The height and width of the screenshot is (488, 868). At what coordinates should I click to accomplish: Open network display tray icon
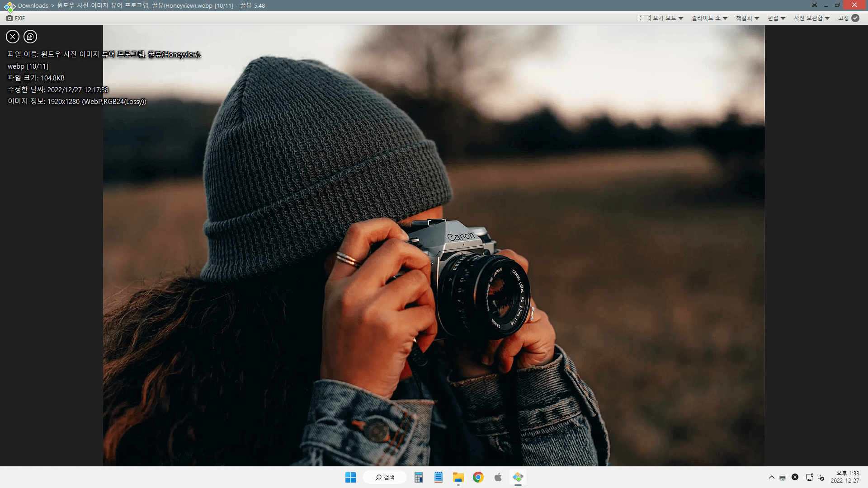(809, 477)
